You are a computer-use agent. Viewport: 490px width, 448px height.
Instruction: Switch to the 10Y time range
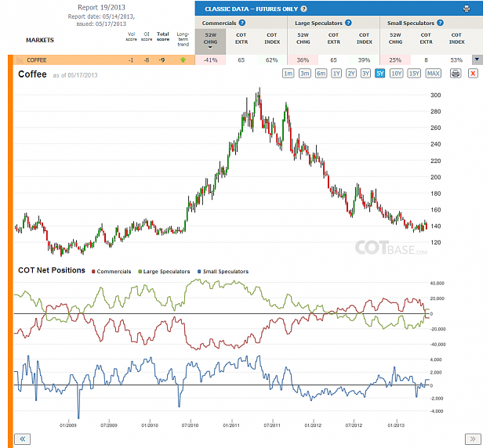click(x=396, y=74)
